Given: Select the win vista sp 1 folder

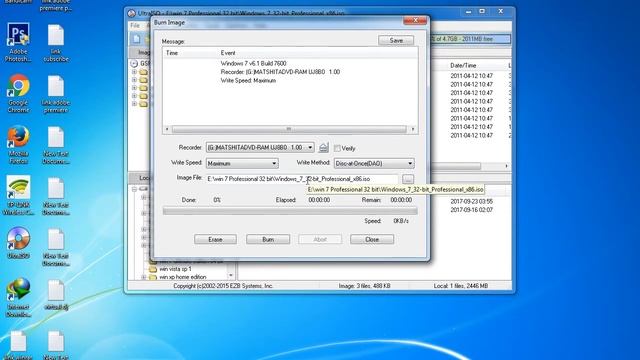Looking at the screenshot, I should click(175, 269).
